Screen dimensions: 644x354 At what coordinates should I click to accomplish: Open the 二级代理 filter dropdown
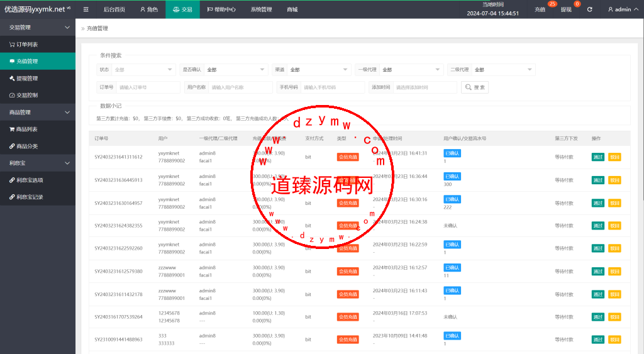[x=504, y=70]
